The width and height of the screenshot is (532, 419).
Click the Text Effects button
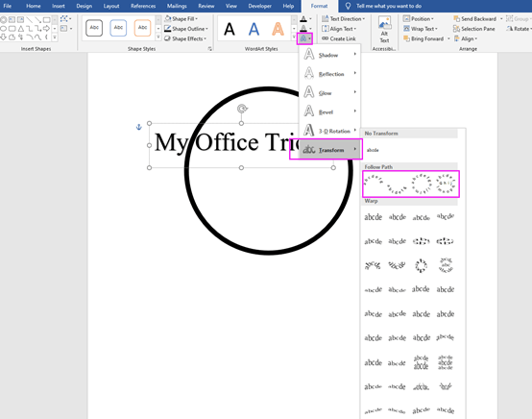point(304,38)
